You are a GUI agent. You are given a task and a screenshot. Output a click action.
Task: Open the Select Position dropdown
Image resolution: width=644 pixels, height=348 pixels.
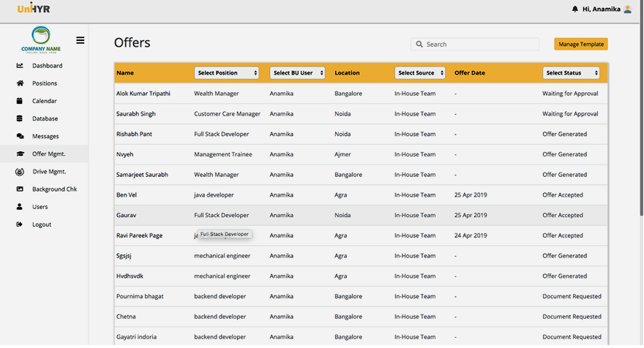click(x=226, y=73)
